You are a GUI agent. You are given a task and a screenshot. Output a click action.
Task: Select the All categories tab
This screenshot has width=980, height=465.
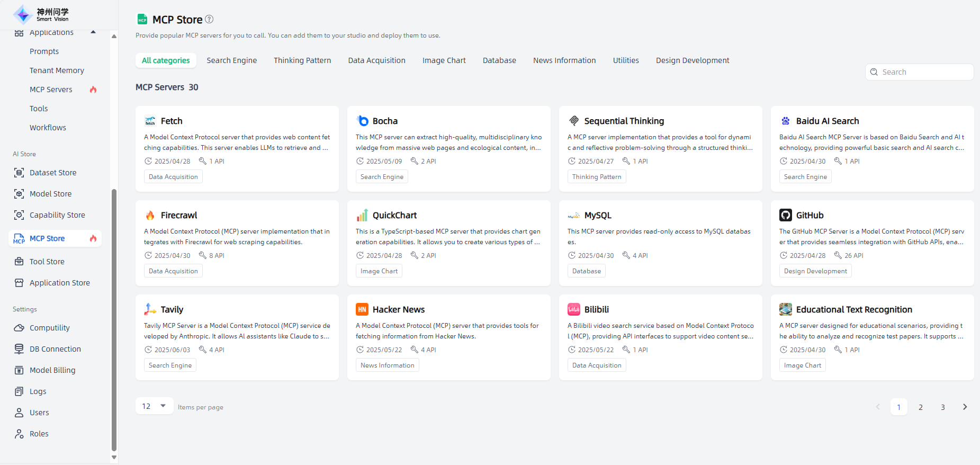coord(166,60)
